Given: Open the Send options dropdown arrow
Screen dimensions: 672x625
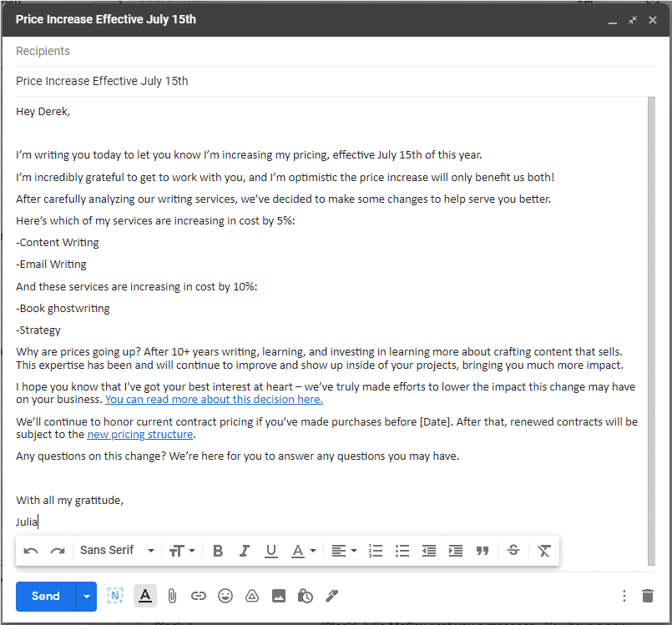Looking at the screenshot, I should [x=87, y=596].
